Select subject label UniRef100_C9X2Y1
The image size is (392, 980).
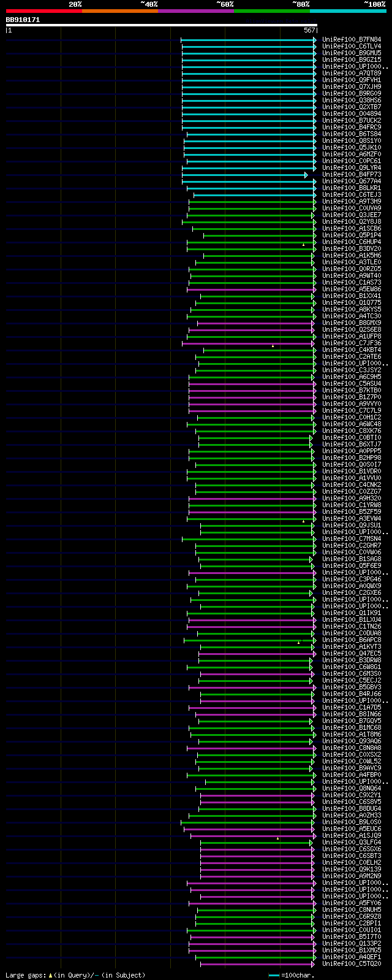(352, 795)
